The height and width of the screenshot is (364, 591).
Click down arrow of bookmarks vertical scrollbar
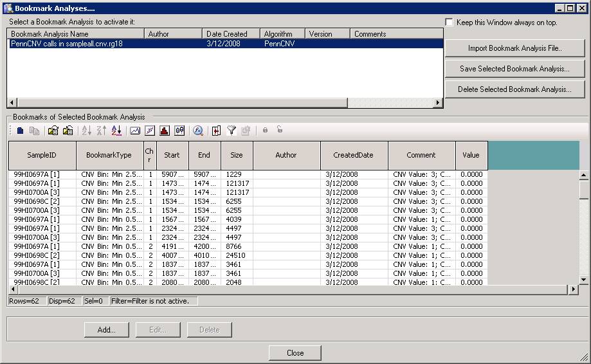click(x=583, y=280)
